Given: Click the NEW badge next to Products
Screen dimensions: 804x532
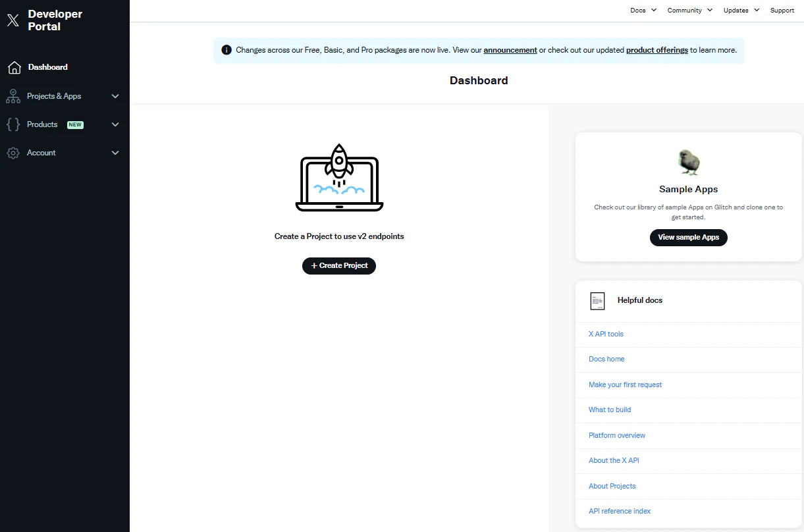Looking at the screenshot, I should pyautogui.click(x=75, y=124).
